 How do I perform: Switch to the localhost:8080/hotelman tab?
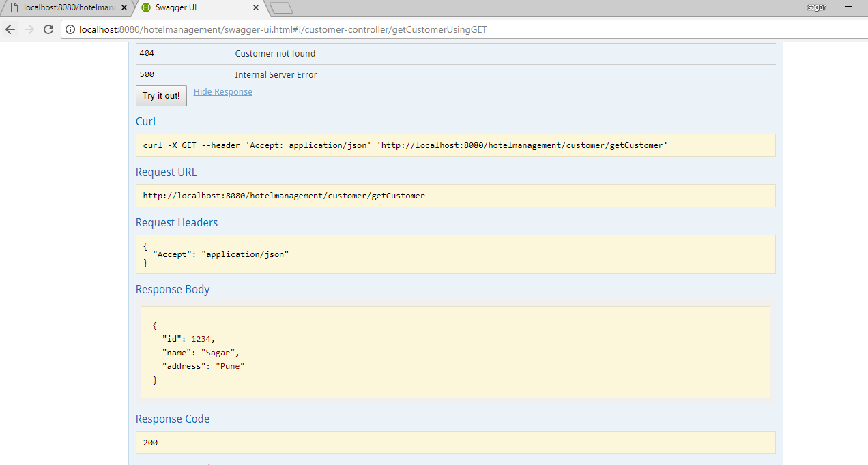coord(67,8)
